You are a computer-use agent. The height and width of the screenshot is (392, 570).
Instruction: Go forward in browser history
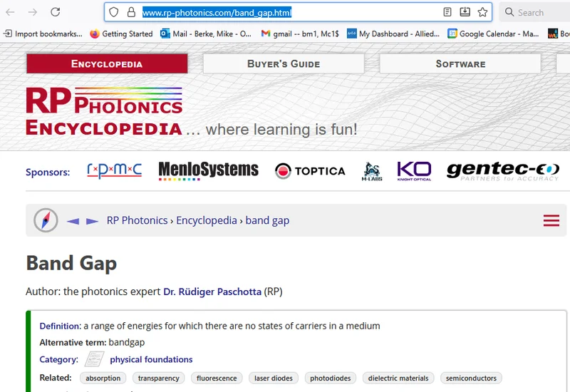[x=33, y=12]
